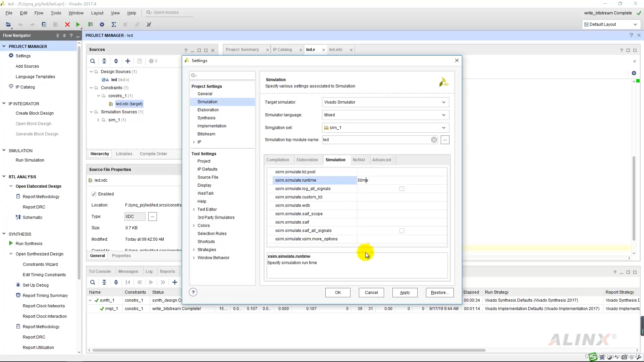Click the Sigma report toolbar icon
Screen dimensions: 644x362
[x=114, y=24]
